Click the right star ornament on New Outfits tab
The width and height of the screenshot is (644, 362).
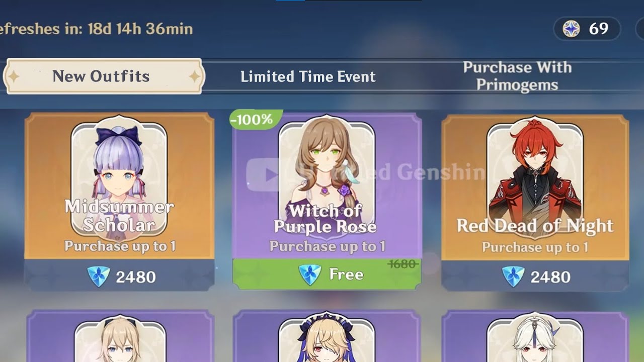coord(194,77)
